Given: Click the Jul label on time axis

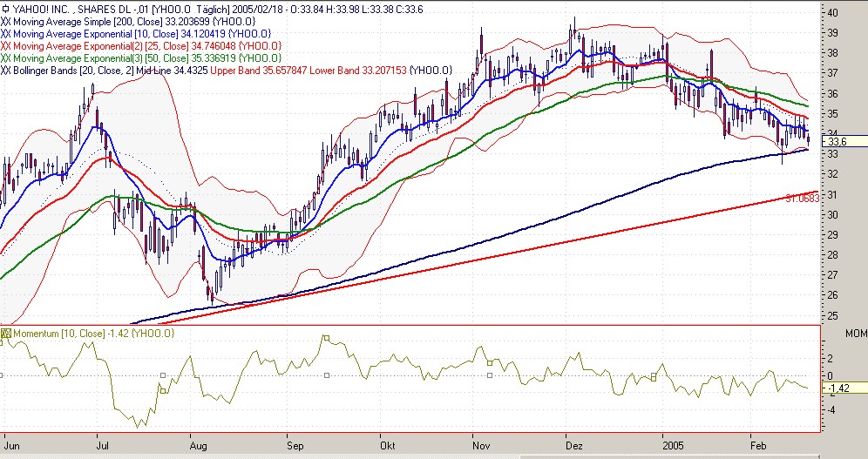Looking at the screenshot, I should (103, 445).
